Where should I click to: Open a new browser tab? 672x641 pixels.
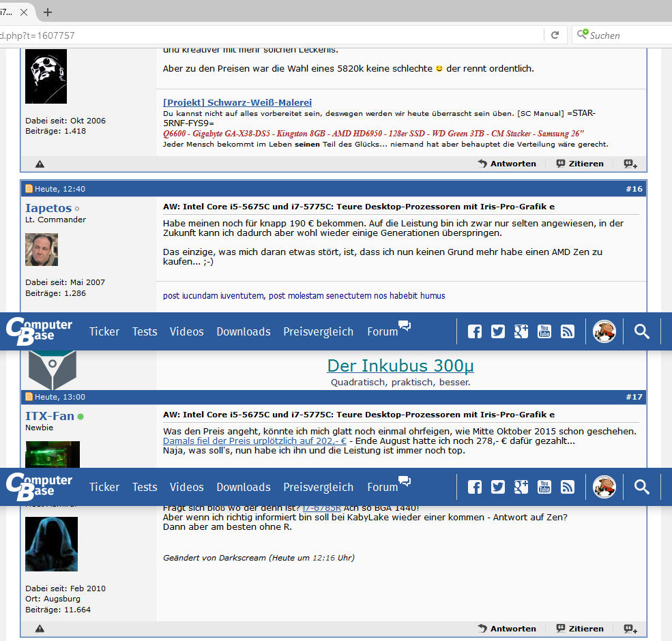click(48, 12)
